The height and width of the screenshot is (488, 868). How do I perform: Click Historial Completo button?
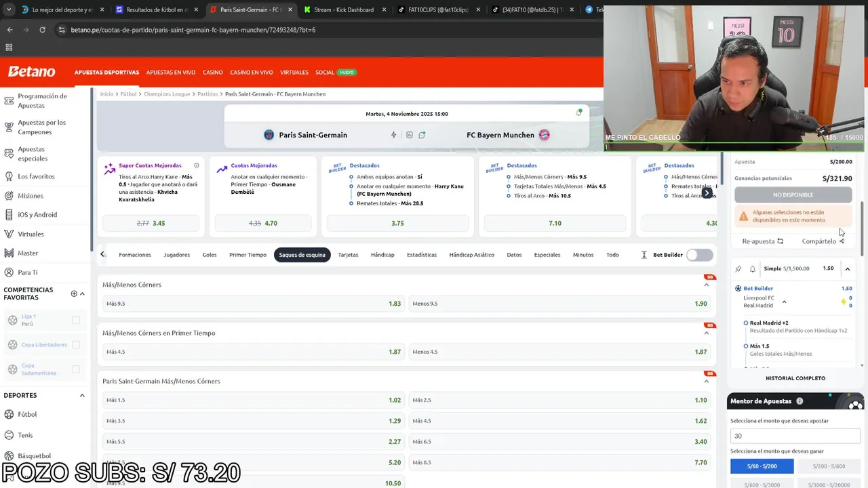click(x=795, y=378)
